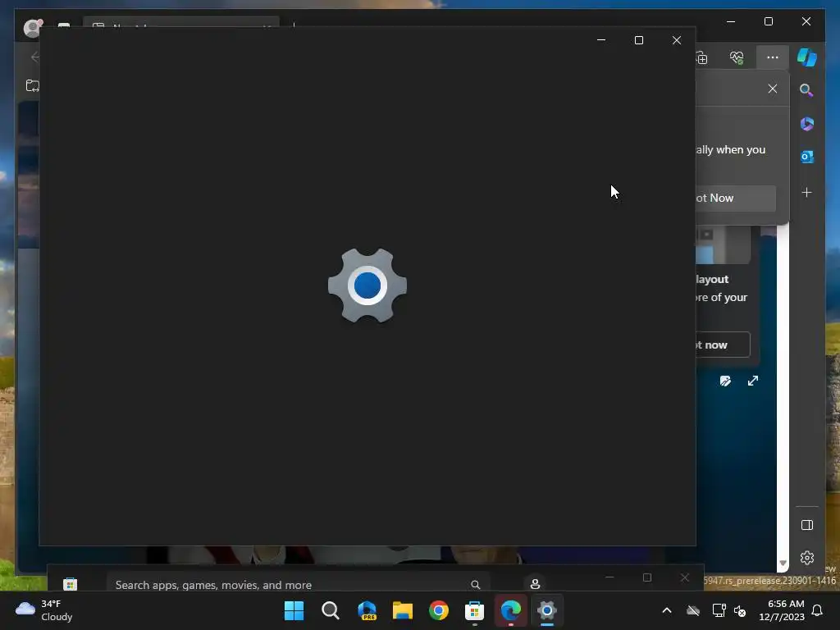This screenshot has width=840, height=630.
Task: Open Edge sidebar settings gear
Action: pos(807,558)
